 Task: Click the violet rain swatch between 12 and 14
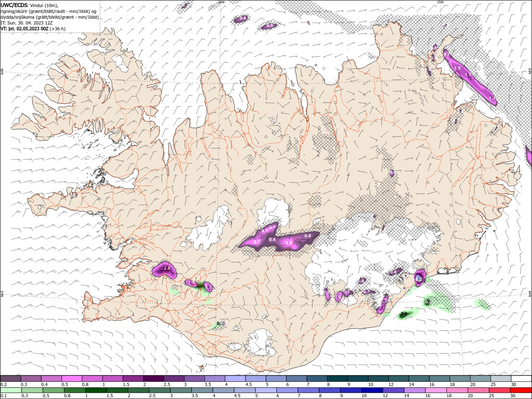[392, 390]
